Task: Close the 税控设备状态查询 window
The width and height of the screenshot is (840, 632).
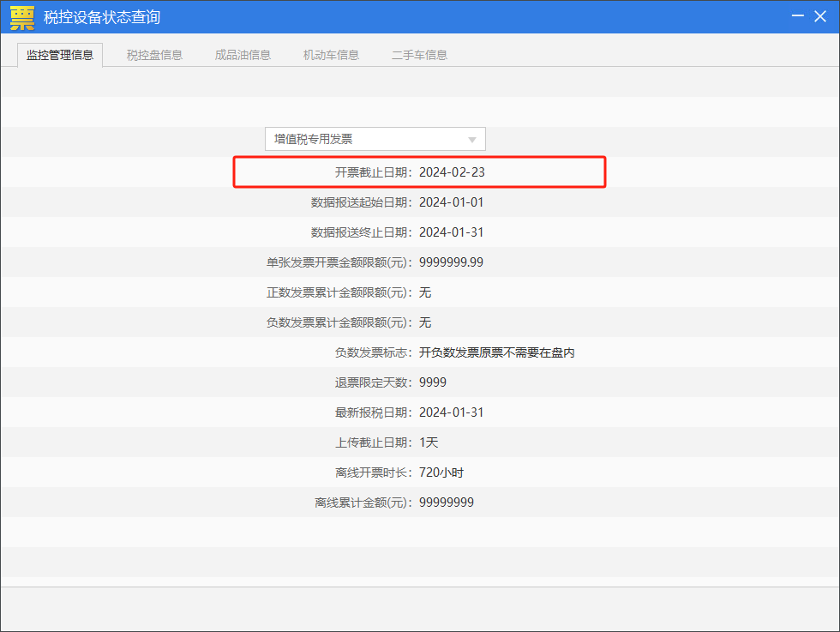Action: pos(820,16)
